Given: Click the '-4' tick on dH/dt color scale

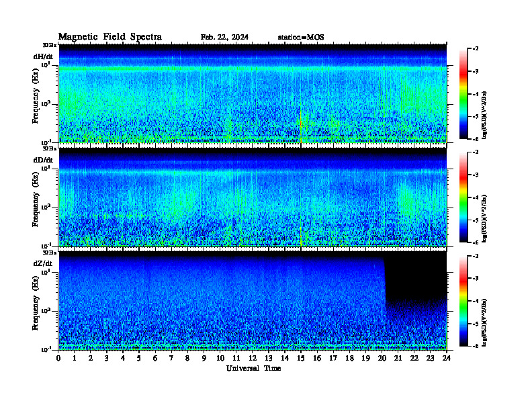Looking at the screenshot, I should (476, 94).
